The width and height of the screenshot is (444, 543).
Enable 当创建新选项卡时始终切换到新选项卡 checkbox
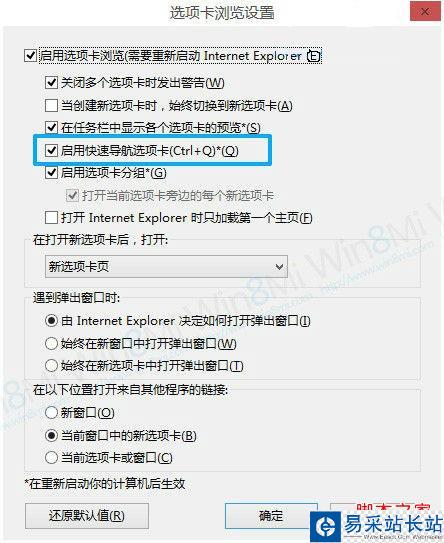(51, 105)
